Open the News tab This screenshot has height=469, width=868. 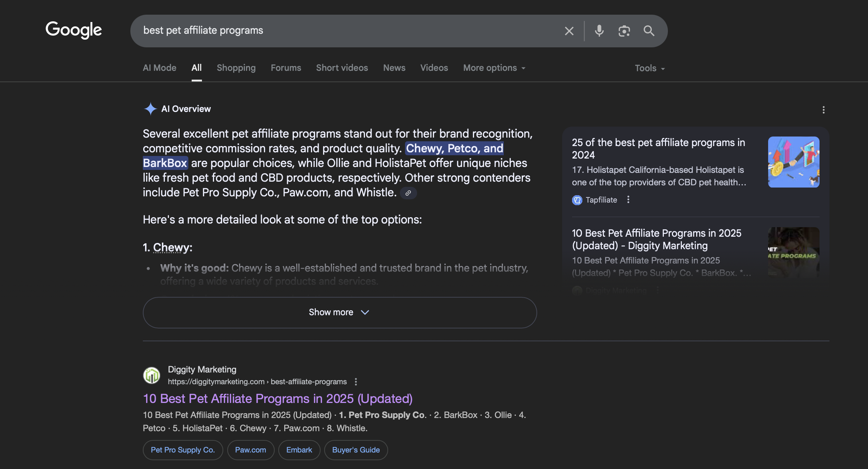click(x=394, y=68)
